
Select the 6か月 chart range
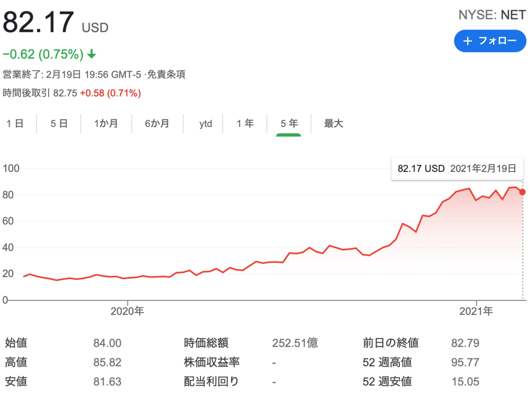(x=157, y=124)
